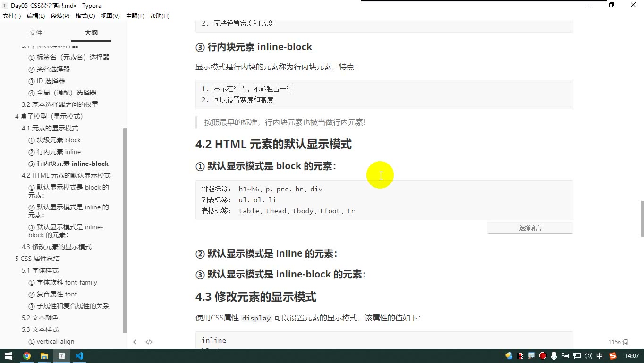Open File Explorer from the taskbar
Viewport: 644px width, 363px height.
[44, 356]
